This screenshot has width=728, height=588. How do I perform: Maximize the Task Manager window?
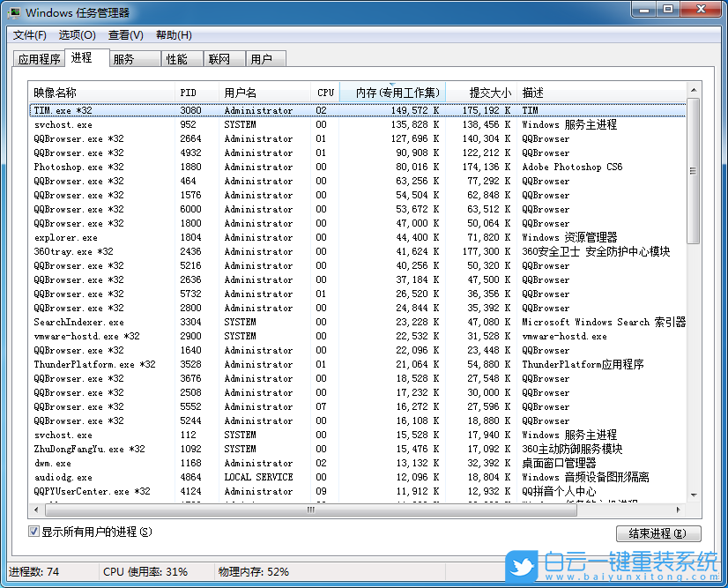pyautogui.click(x=668, y=10)
